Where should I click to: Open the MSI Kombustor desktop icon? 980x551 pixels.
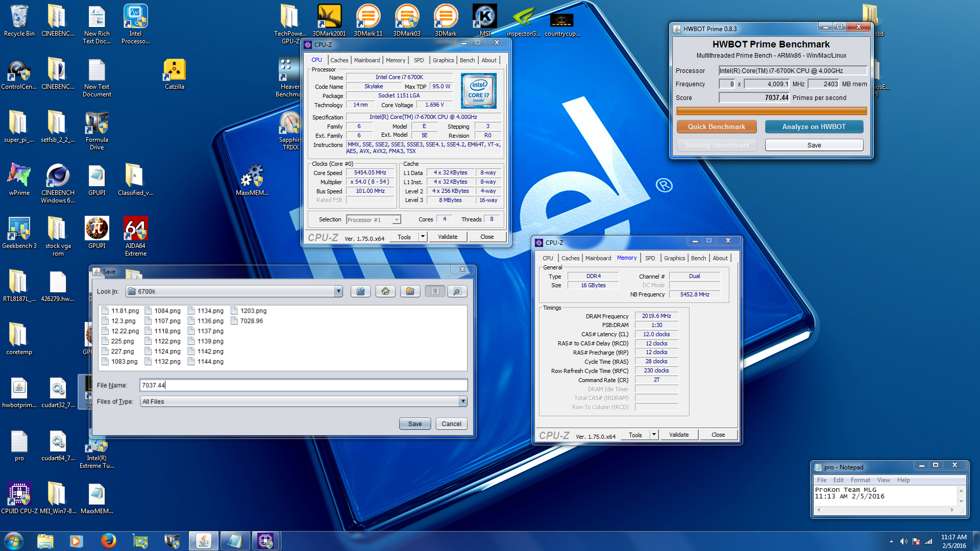(485, 20)
